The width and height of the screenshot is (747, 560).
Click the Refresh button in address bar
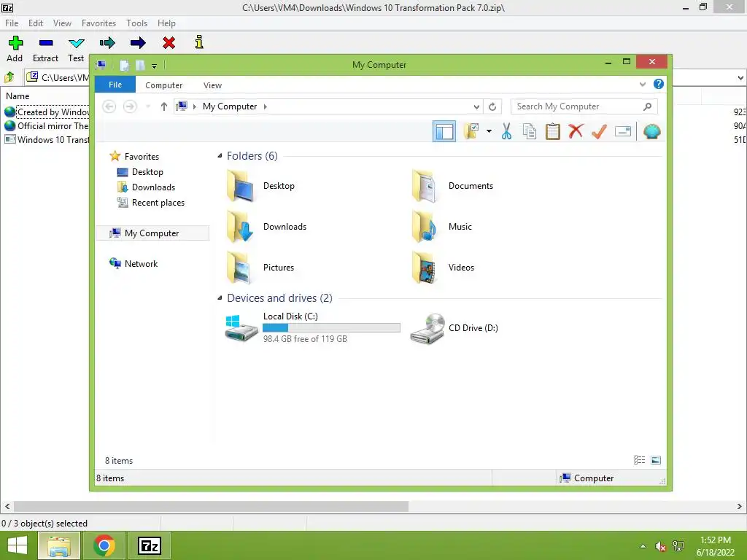click(492, 106)
